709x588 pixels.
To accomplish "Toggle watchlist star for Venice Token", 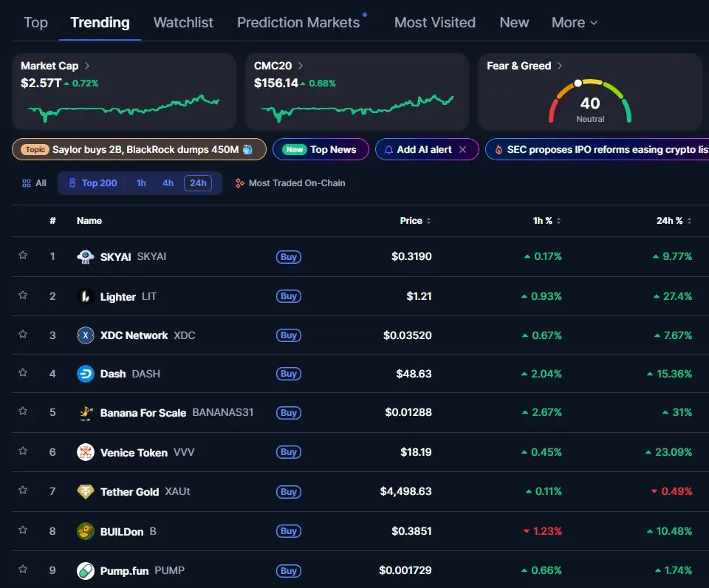I will point(23,451).
